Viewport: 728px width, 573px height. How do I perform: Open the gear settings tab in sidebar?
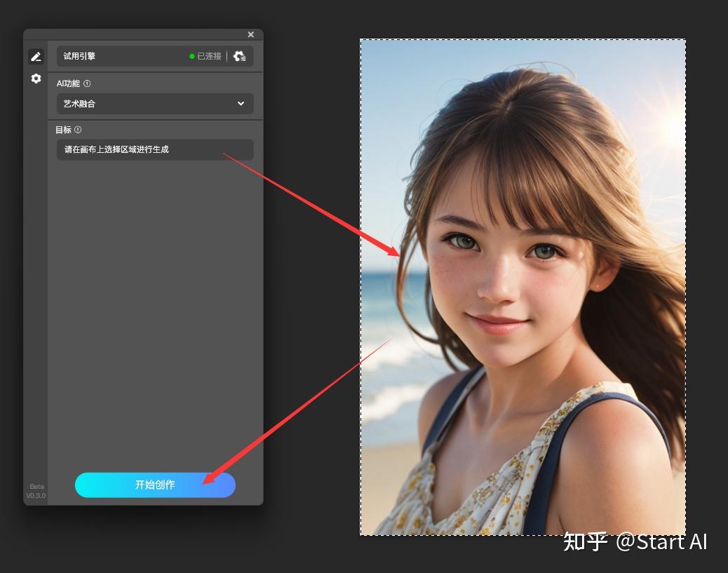36,79
